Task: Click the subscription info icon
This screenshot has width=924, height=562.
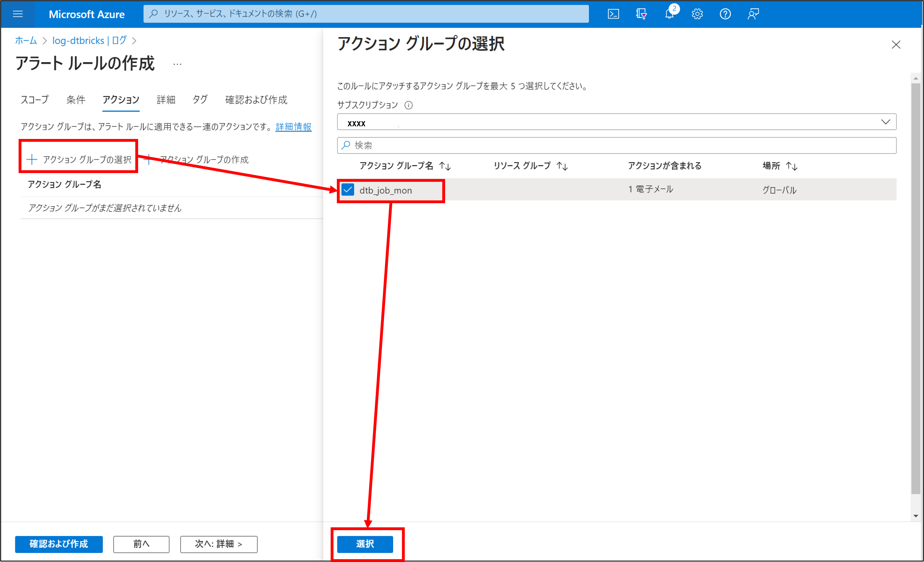Action: [408, 105]
